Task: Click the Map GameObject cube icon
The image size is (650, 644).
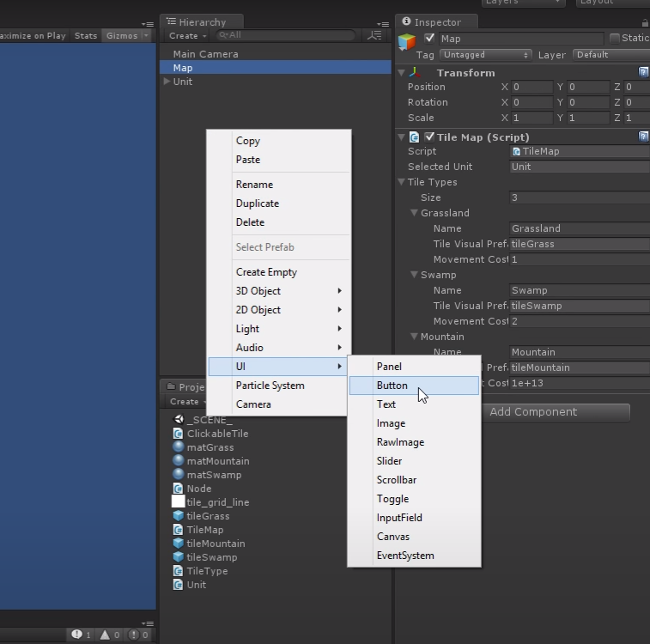Action: [x=407, y=42]
